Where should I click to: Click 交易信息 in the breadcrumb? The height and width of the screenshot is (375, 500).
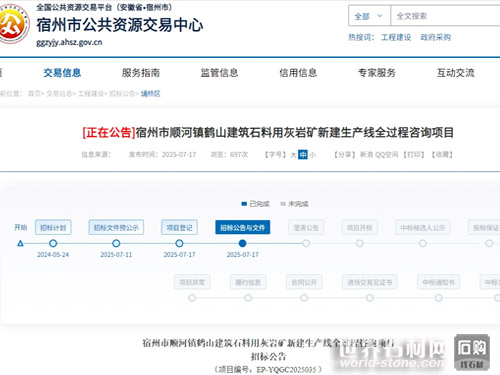point(59,94)
